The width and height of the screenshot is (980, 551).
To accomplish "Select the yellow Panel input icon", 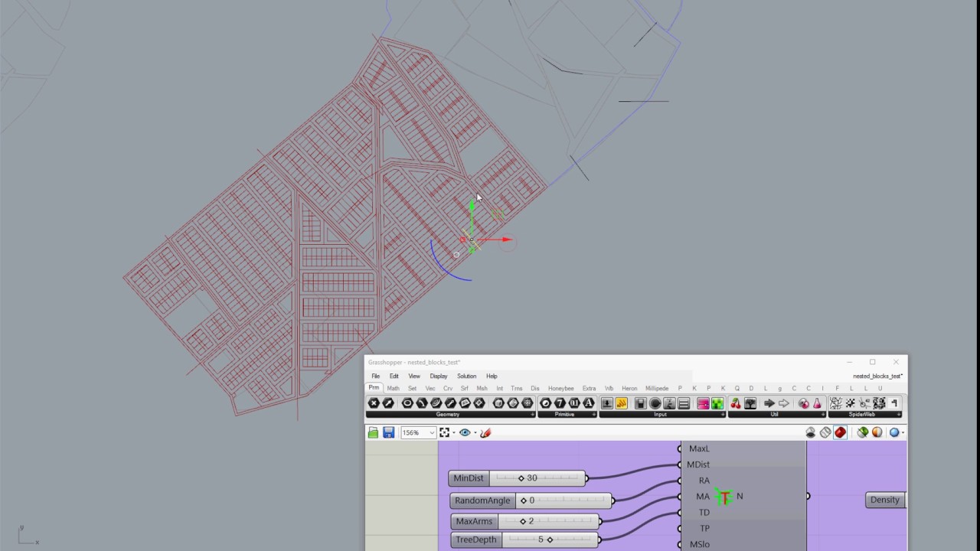I will (621, 403).
